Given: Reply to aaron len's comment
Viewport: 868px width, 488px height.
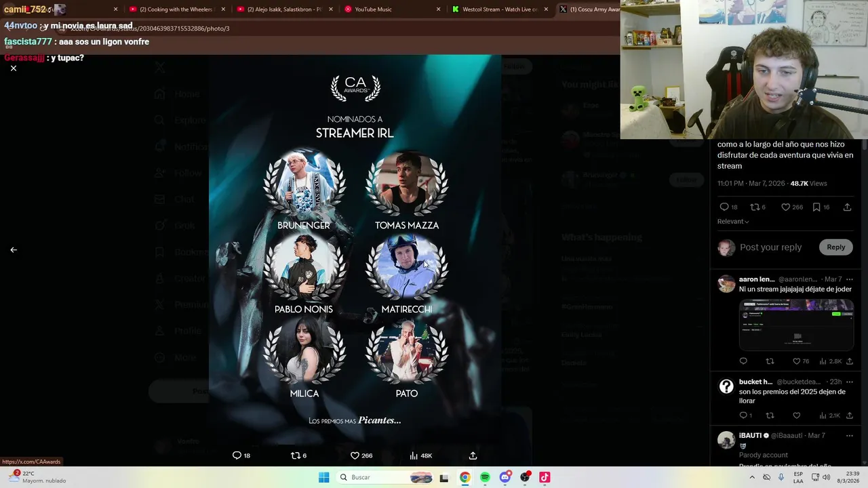Looking at the screenshot, I should tap(743, 361).
